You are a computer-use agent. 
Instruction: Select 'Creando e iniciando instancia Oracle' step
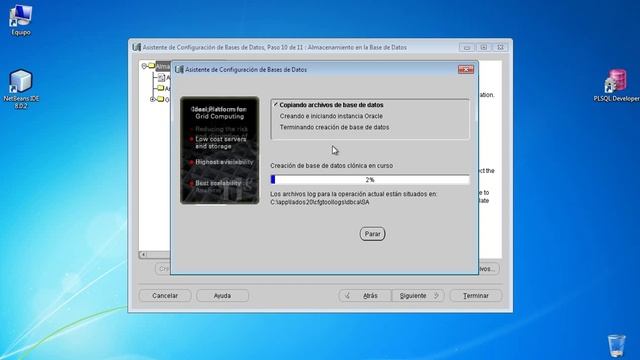[x=331, y=116]
